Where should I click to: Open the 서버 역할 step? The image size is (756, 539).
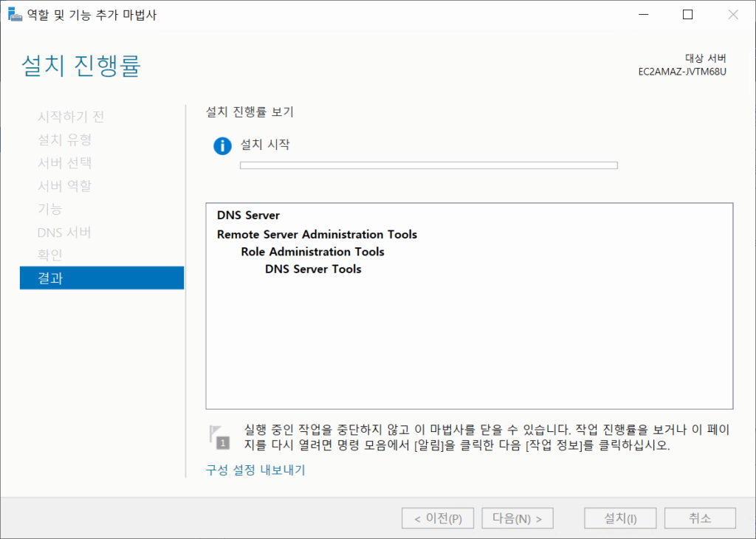pyautogui.click(x=65, y=186)
